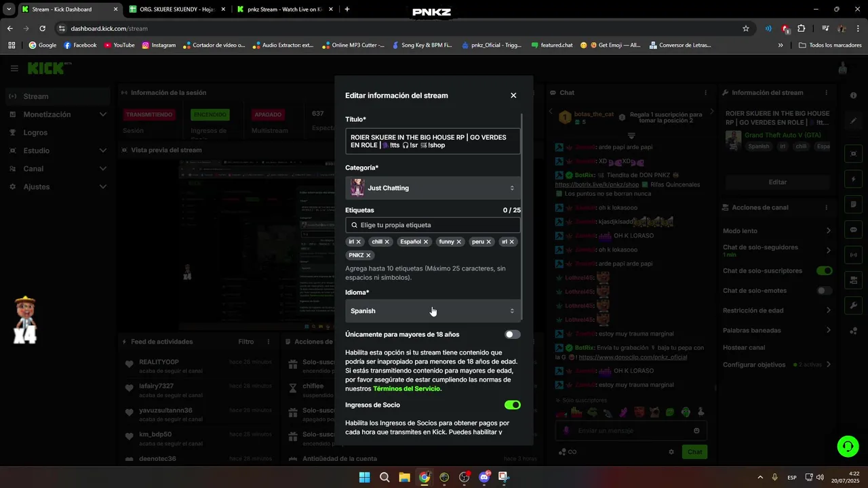Open the green support chat bubble
The image size is (868, 488).
point(848,446)
